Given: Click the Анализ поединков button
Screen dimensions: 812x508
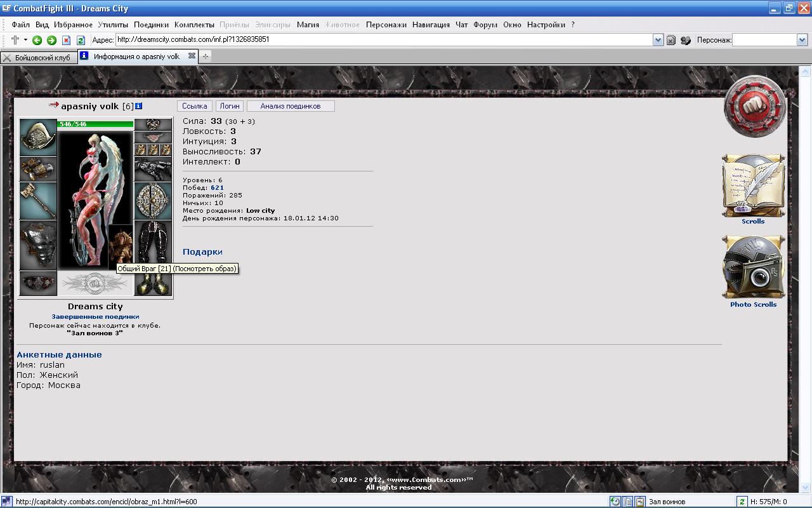Looking at the screenshot, I should 291,106.
